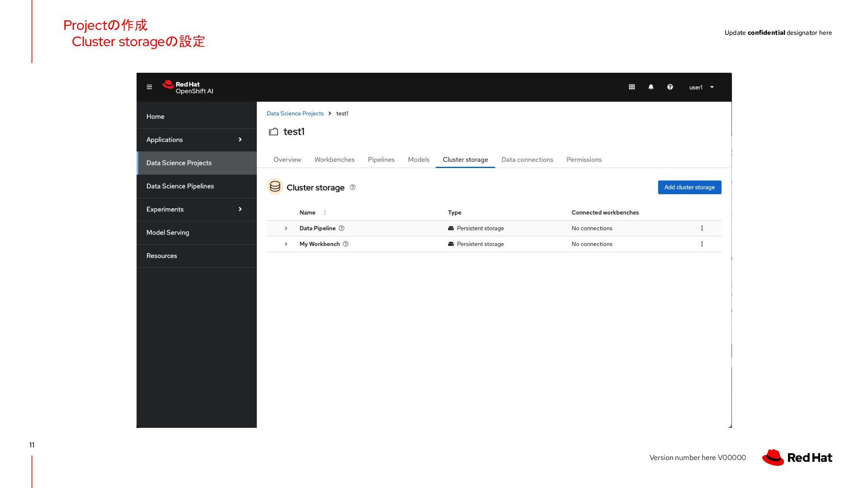
Task: Switch to the Overview tab
Action: [287, 160]
